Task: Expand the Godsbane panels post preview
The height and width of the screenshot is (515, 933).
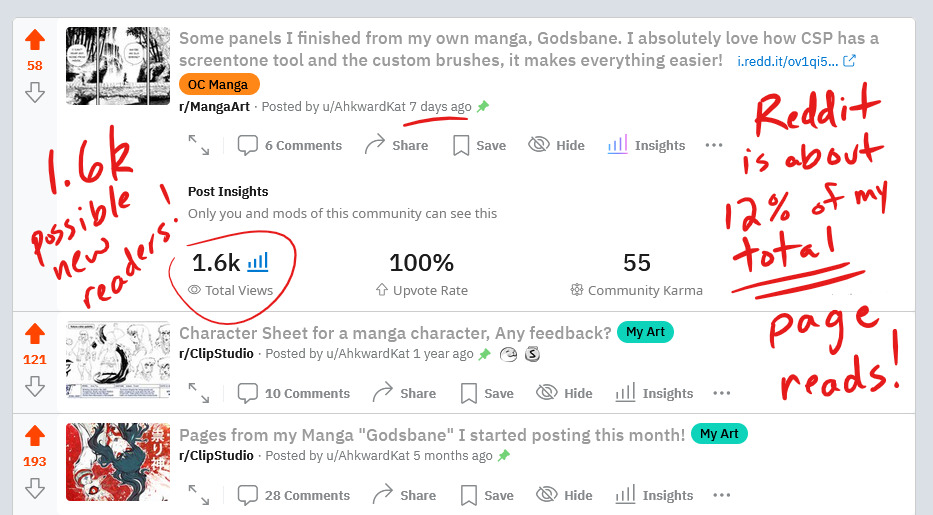Action: pyautogui.click(x=199, y=145)
